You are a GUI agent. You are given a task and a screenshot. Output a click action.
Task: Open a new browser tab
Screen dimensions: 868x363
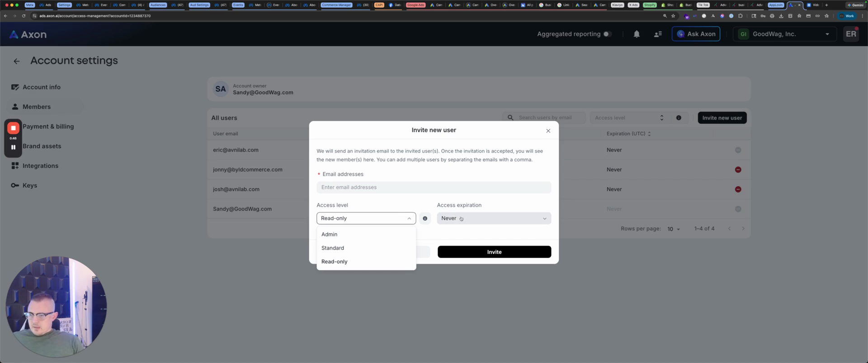pos(826,5)
